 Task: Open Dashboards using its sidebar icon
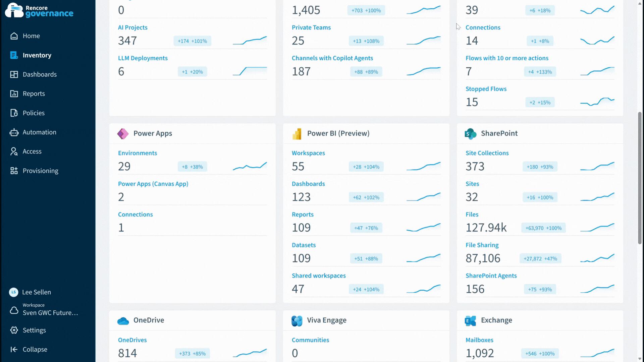click(14, 74)
